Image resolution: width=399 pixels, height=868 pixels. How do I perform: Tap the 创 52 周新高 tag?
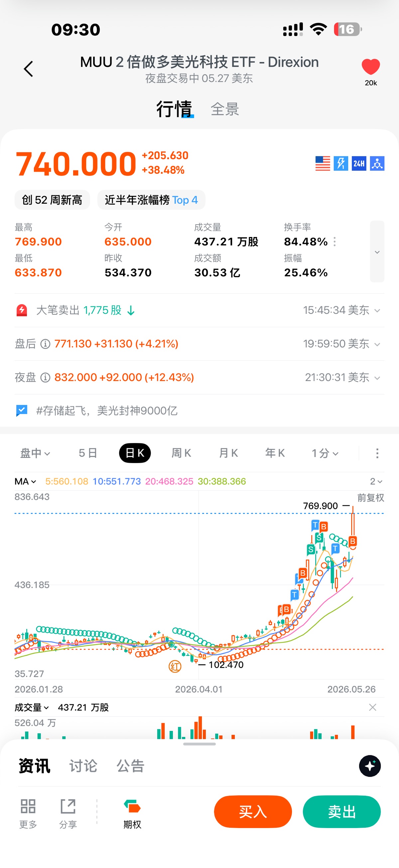52,200
